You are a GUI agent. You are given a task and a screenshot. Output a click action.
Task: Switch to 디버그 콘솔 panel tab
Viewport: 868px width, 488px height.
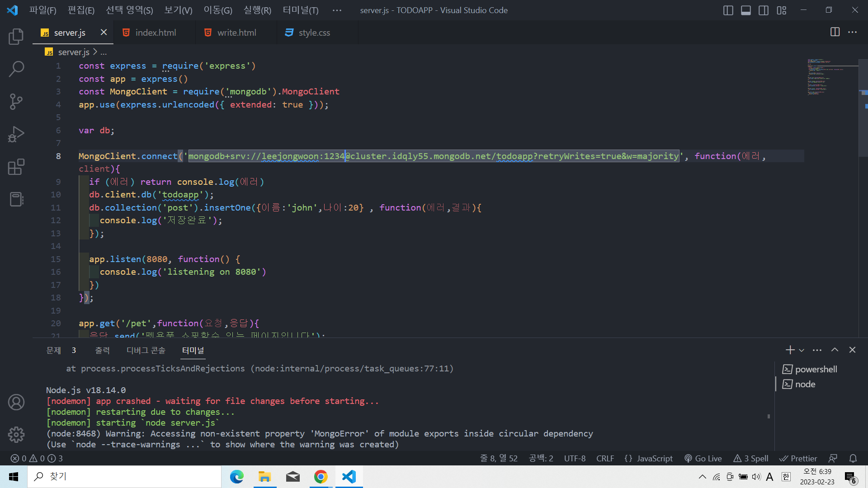[x=146, y=350]
